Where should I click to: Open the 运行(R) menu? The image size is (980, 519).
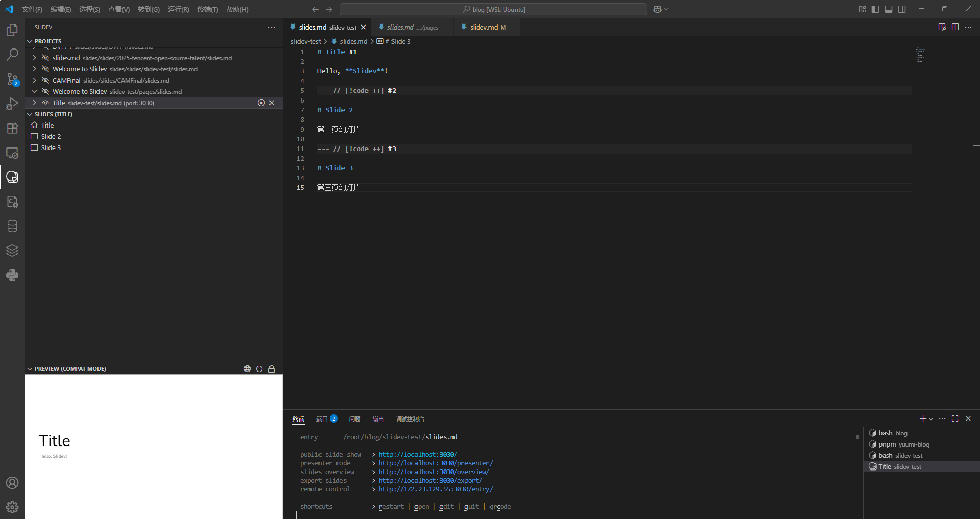coord(178,9)
